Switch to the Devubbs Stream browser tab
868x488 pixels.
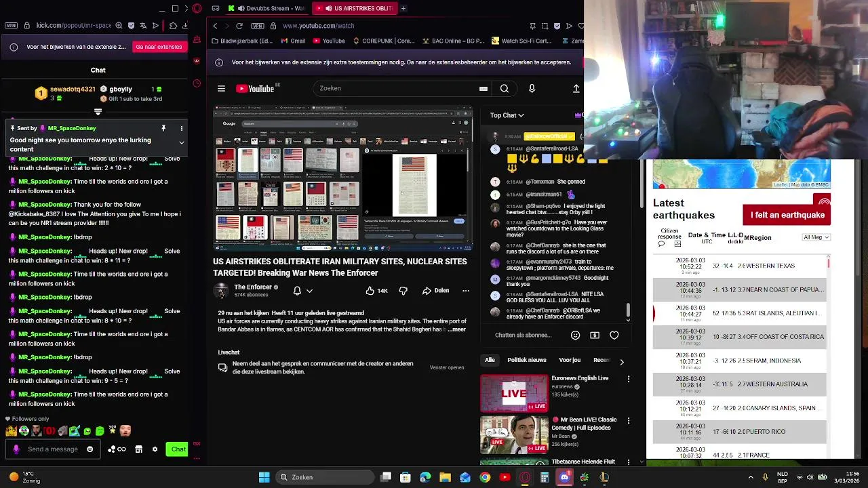coord(267,8)
